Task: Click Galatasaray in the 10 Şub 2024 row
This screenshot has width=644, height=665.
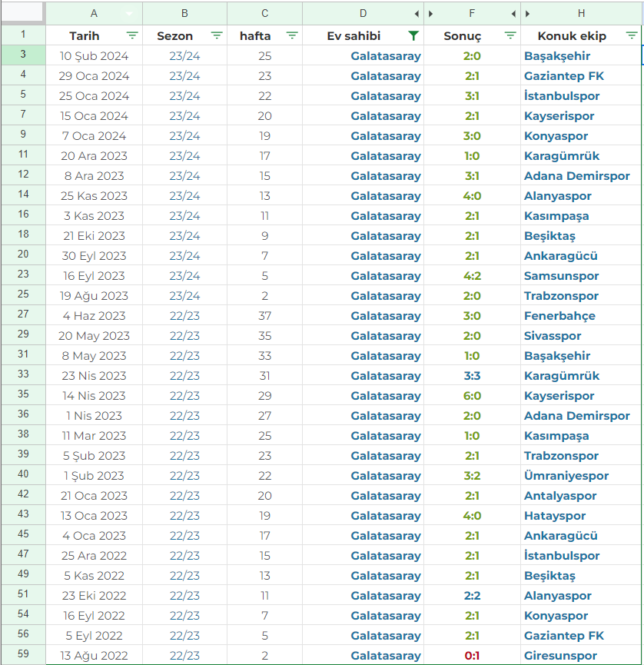Action: 385,55
